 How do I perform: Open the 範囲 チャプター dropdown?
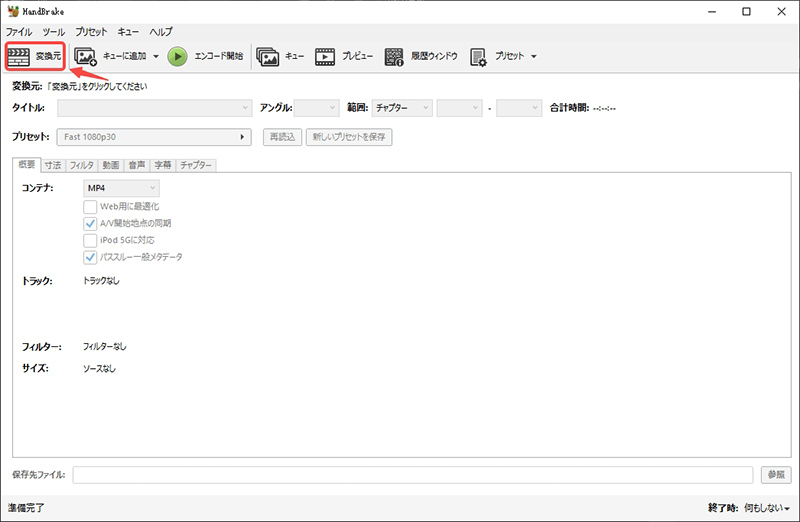pos(402,108)
